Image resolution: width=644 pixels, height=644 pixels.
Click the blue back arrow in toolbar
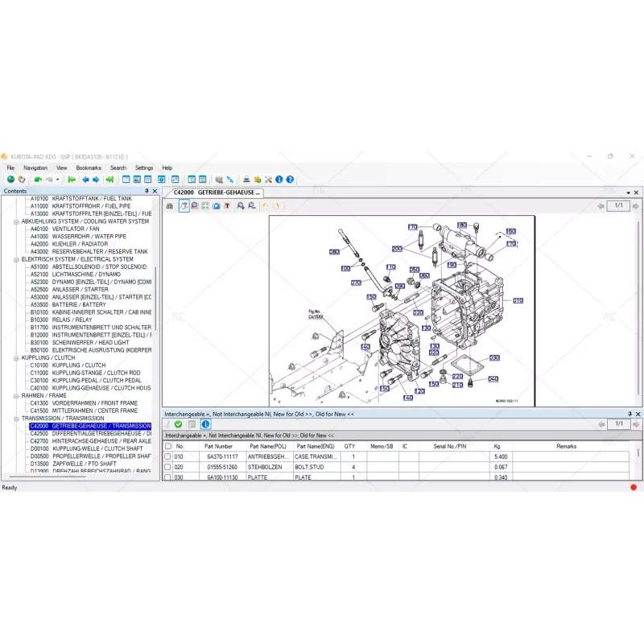click(x=85, y=180)
